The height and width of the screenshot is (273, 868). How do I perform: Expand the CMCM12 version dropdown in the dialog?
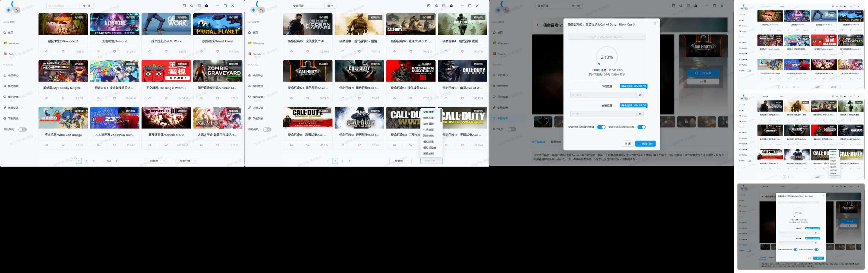click(x=607, y=36)
